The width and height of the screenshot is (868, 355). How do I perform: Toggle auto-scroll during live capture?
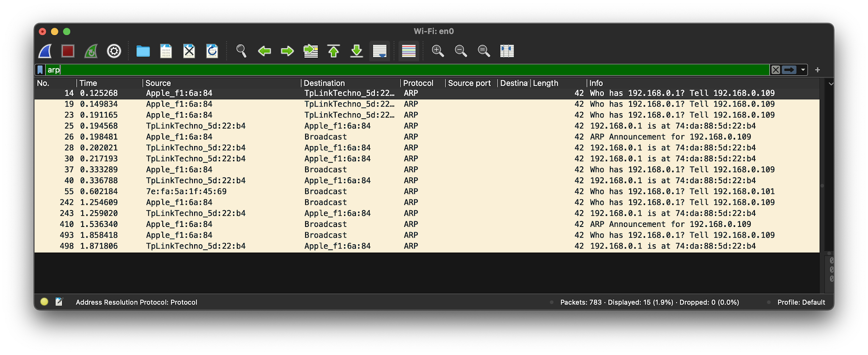[379, 51]
